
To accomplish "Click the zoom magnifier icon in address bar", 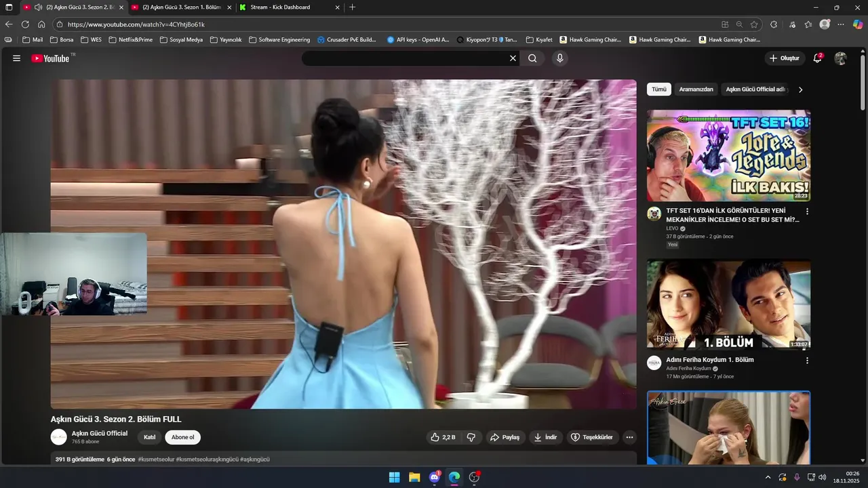I will 739,24.
